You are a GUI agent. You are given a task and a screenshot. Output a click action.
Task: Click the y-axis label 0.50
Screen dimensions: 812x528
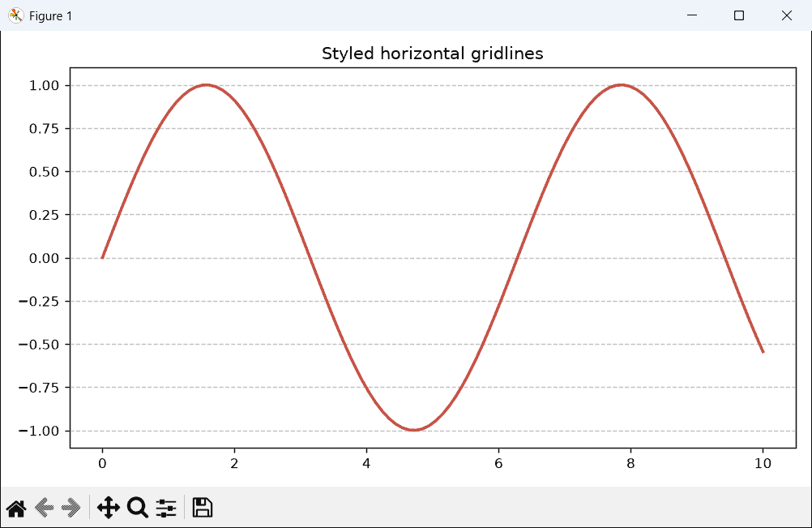click(x=44, y=171)
